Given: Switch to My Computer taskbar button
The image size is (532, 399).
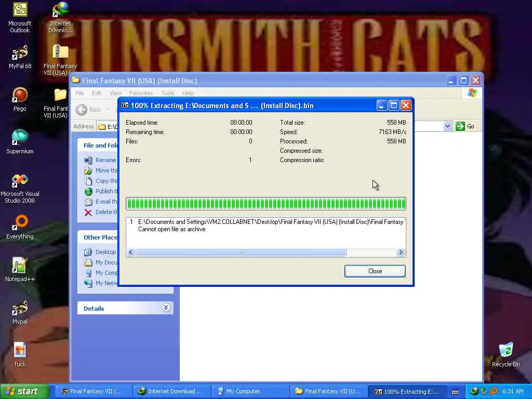Looking at the screenshot, I should 250,391.
